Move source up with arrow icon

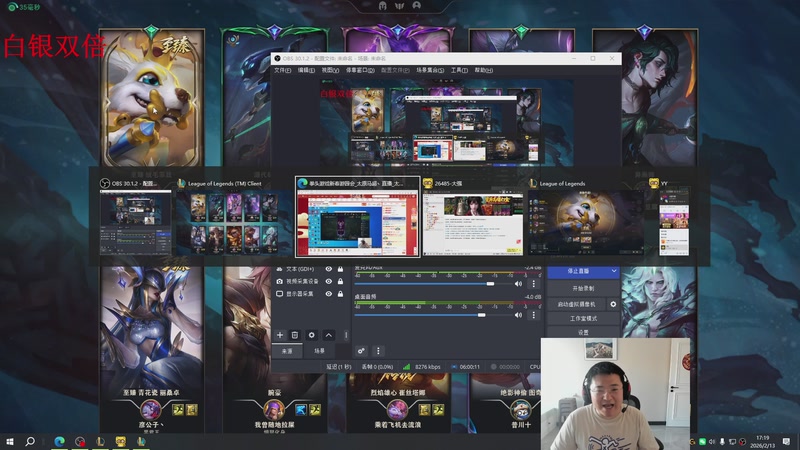[329, 335]
